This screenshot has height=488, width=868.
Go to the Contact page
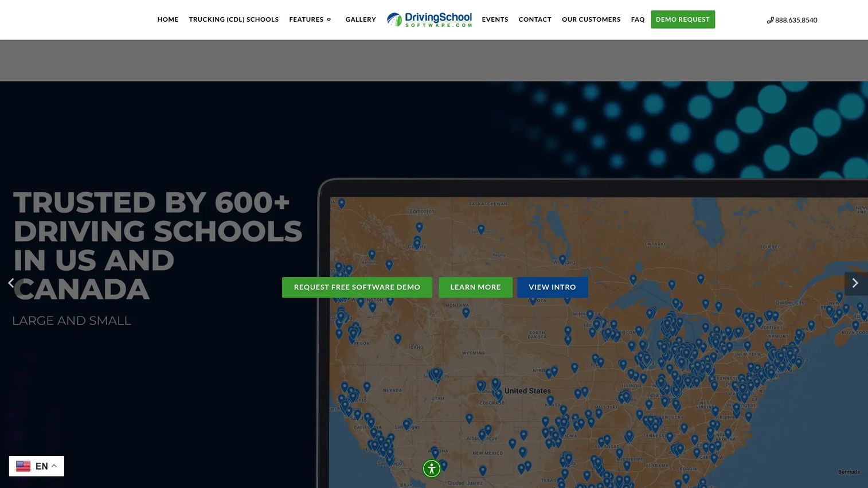pyautogui.click(x=535, y=19)
